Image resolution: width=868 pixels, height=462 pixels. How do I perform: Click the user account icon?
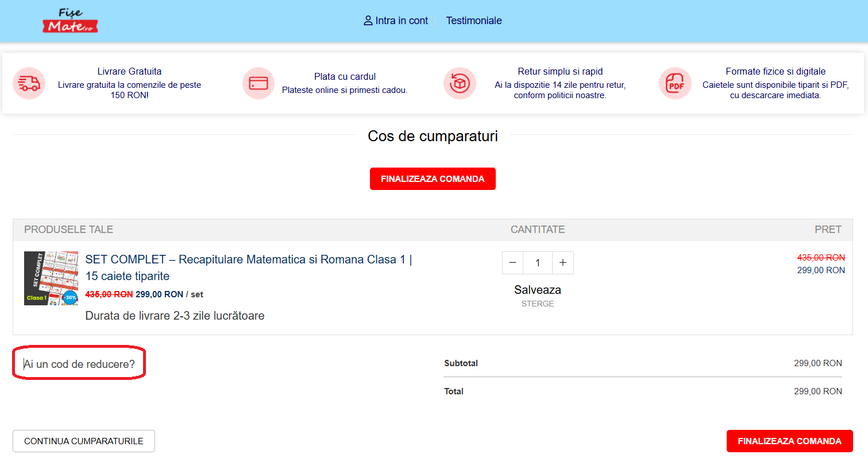click(368, 21)
